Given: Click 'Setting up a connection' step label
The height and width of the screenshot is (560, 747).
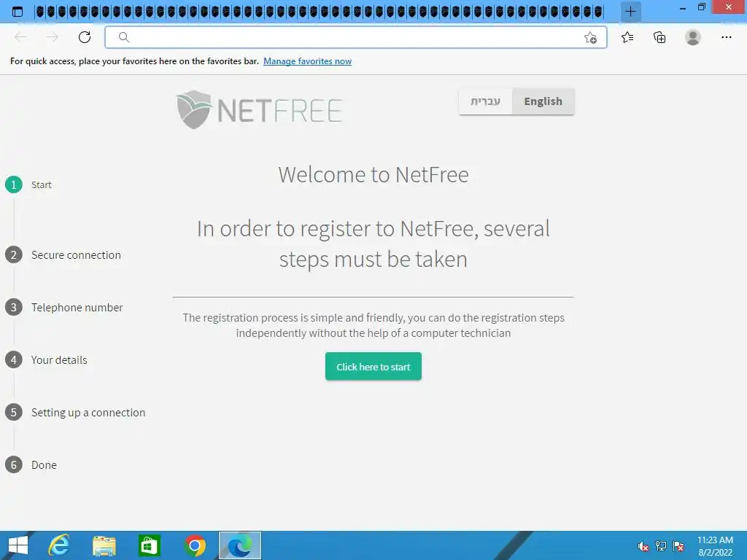Looking at the screenshot, I should [88, 413].
